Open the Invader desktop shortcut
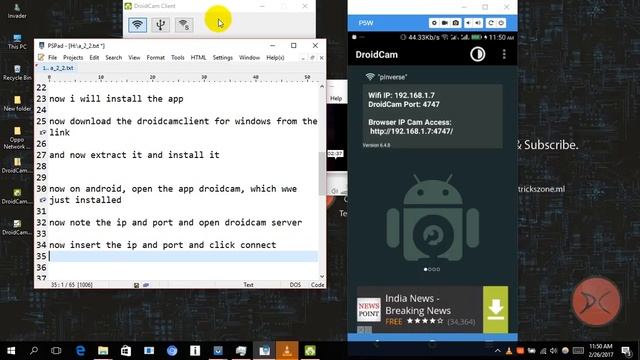 point(17,11)
